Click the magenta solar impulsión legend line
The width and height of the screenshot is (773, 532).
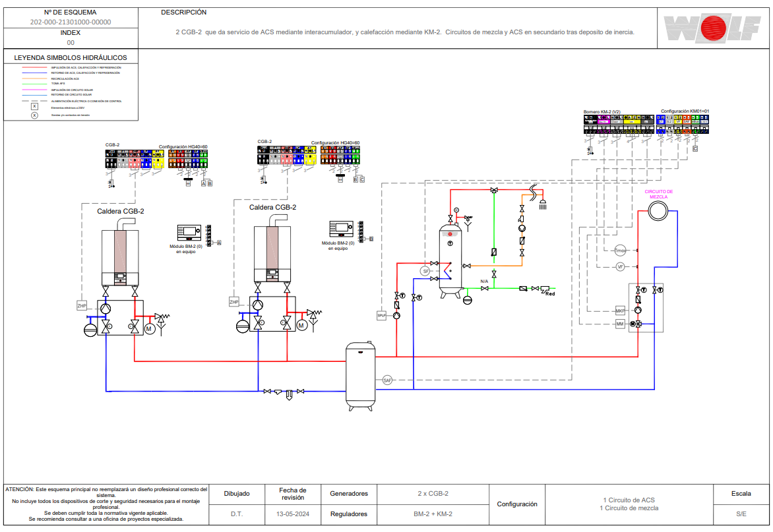click(34, 90)
